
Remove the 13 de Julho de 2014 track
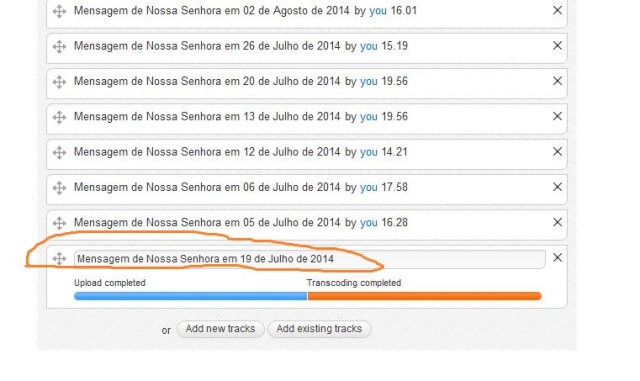coord(557,116)
